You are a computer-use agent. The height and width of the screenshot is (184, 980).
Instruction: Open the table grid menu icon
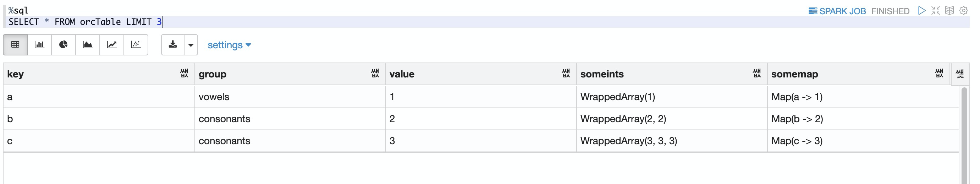tap(960, 74)
